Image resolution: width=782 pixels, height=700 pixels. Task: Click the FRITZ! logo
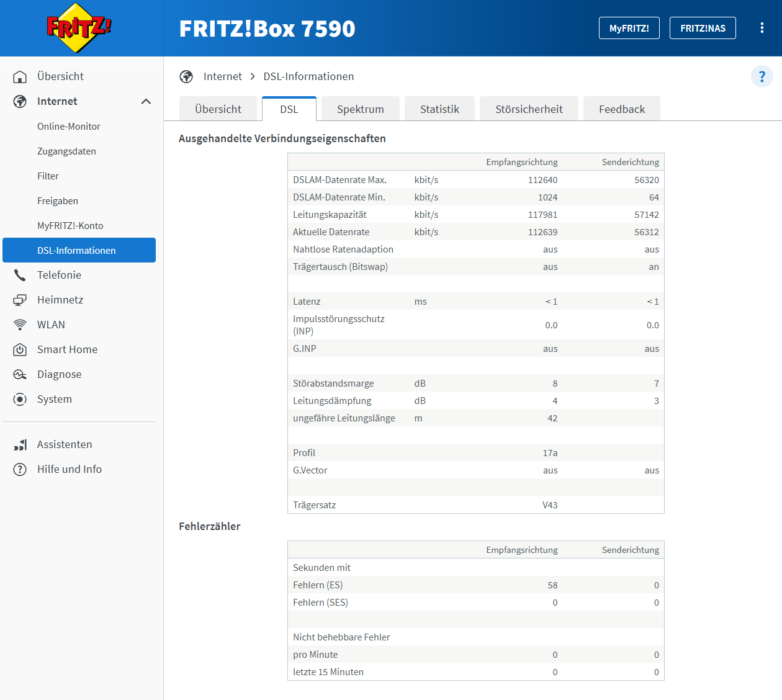tap(79, 28)
